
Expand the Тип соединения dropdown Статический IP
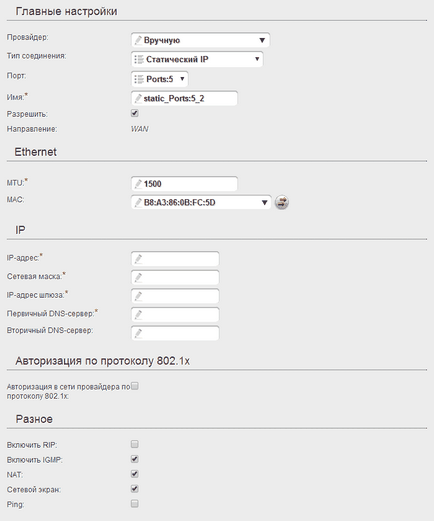click(x=197, y=59)
